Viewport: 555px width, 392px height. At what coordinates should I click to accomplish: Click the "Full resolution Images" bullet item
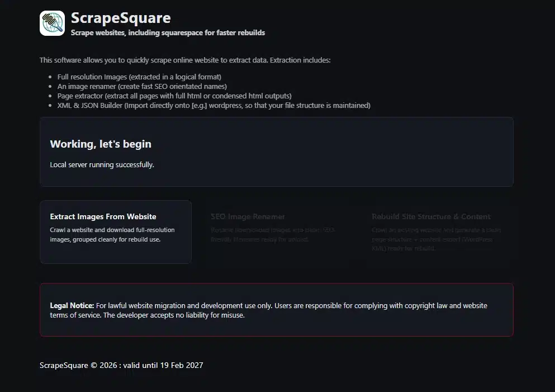click(139, 77)
